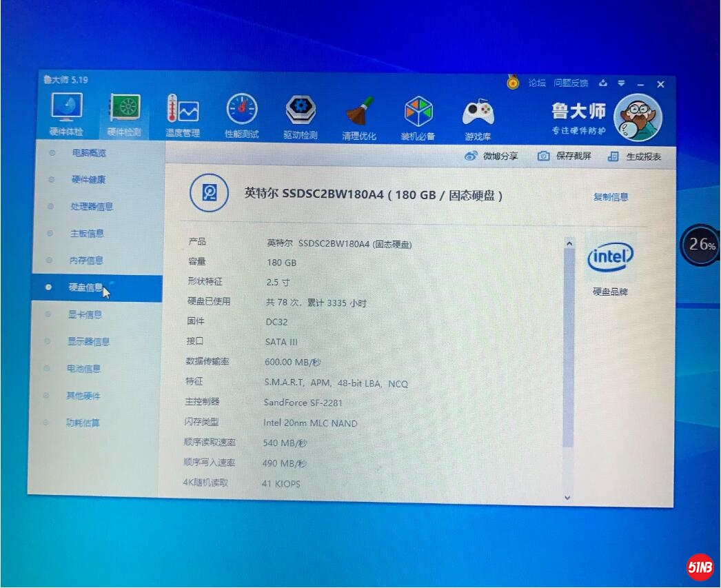Open 游戏库 game controller icon

pyautogui.click(x=478, y=119)
